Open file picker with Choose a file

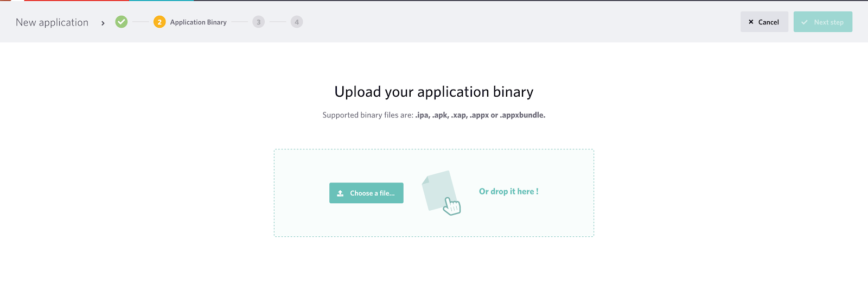(x=366, y=193)
